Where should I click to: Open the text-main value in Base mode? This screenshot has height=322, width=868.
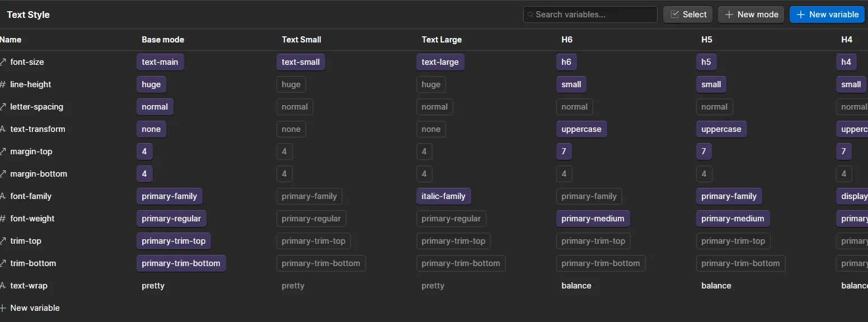[160, 62]
